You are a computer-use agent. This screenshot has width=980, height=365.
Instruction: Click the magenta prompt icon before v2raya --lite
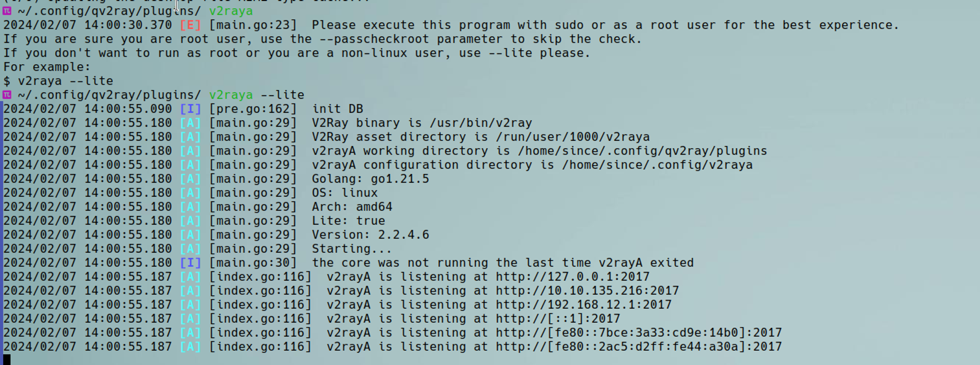coord(7,95)
